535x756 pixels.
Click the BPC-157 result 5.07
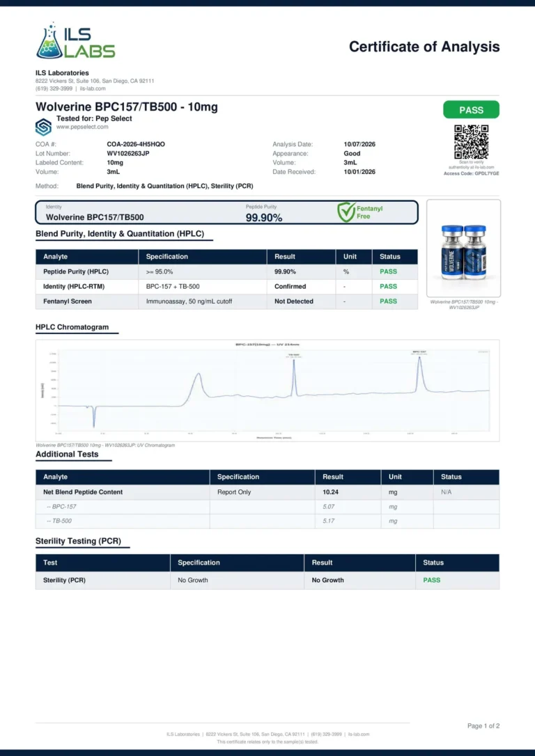pyautogui.click(x=329, y=507)
